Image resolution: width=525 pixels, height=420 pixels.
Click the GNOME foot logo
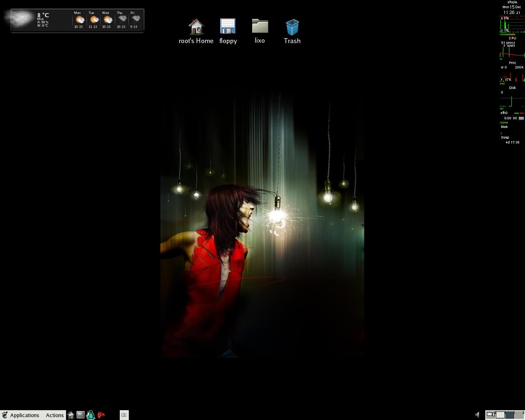pyautogui.click(x=5, y=415)
